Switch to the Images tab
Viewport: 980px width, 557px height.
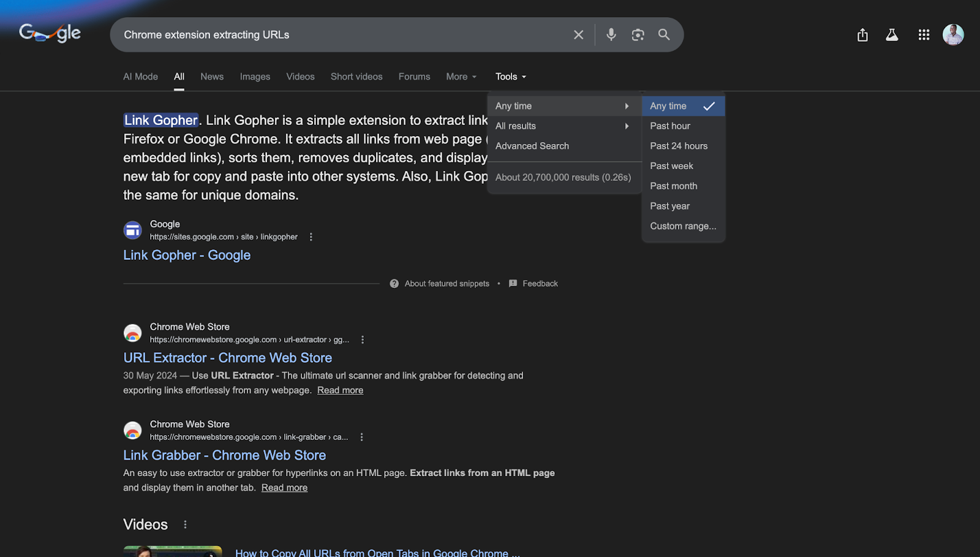(x=254, y=76)
